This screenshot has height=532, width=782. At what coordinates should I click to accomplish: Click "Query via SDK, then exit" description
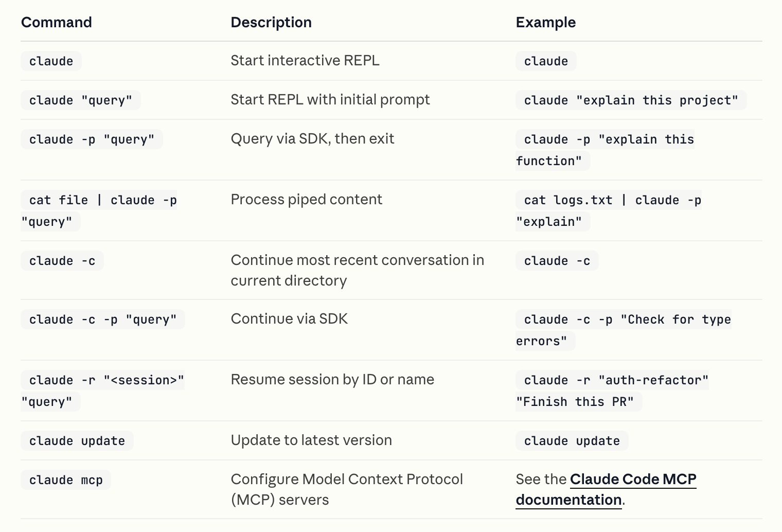coord(312,139)
